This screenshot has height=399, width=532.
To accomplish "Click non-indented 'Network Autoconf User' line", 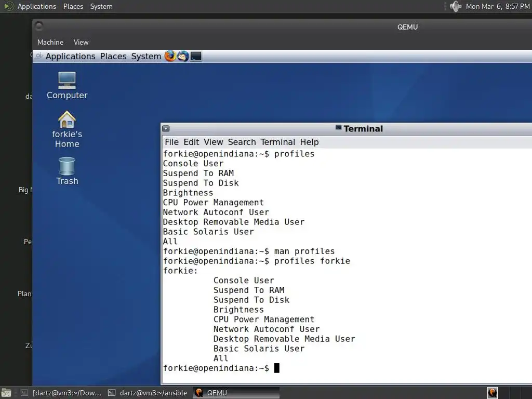I will [216, 212].
